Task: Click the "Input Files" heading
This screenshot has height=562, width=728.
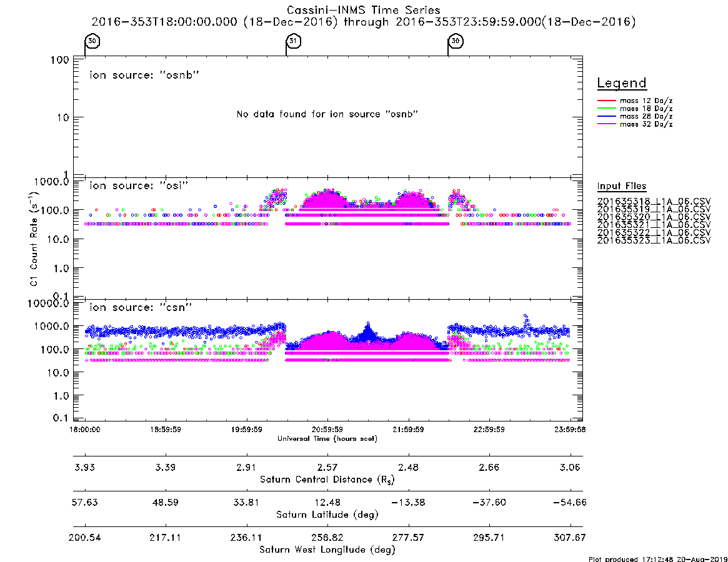Action: coord(622,186)
